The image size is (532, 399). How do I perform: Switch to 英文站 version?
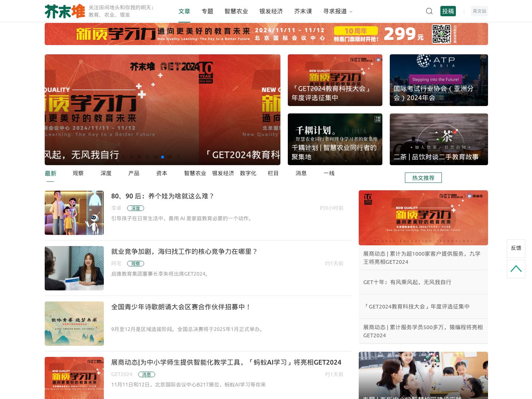coord(480,11)
